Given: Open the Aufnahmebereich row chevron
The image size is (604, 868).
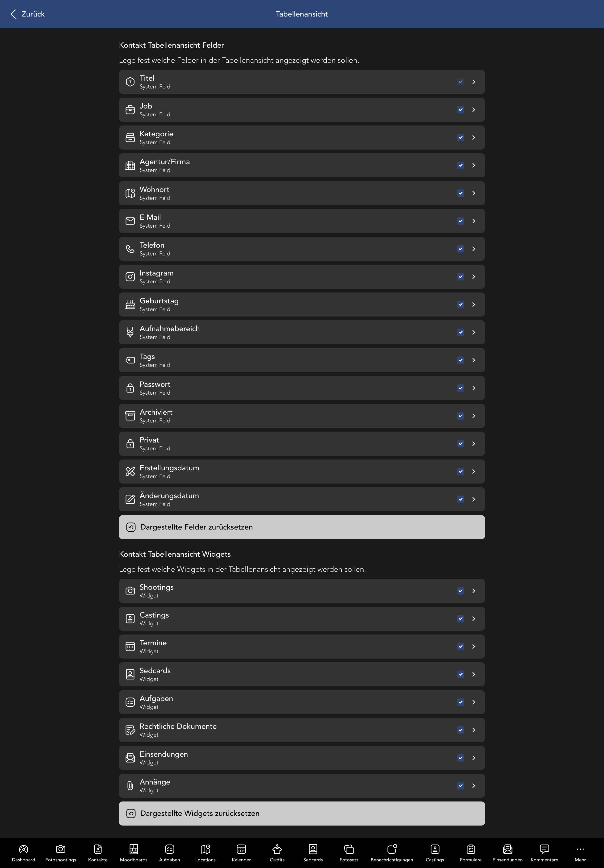Looking at the screenshot, I should pos(474,332).
